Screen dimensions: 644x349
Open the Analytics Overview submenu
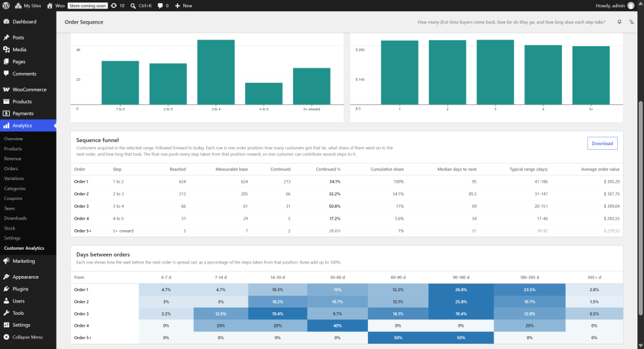(14, 139)
